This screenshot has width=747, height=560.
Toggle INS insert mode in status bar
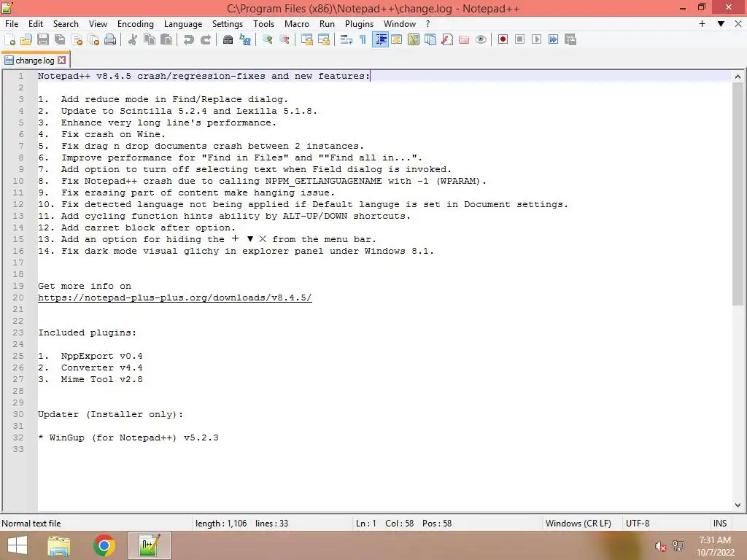point(720,524)
